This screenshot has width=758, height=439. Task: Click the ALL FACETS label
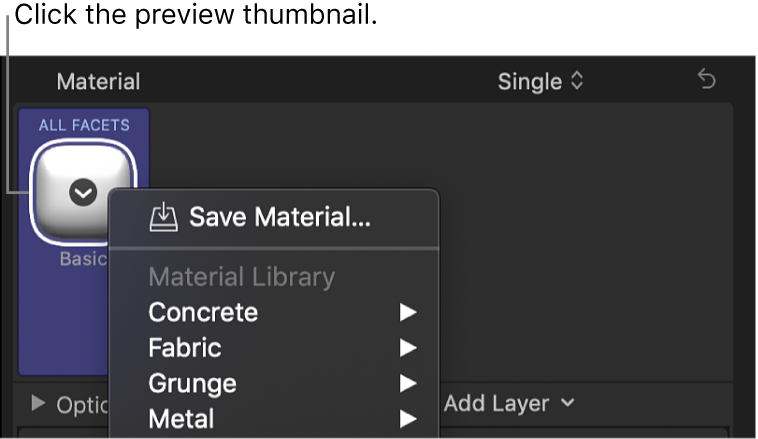84,125
